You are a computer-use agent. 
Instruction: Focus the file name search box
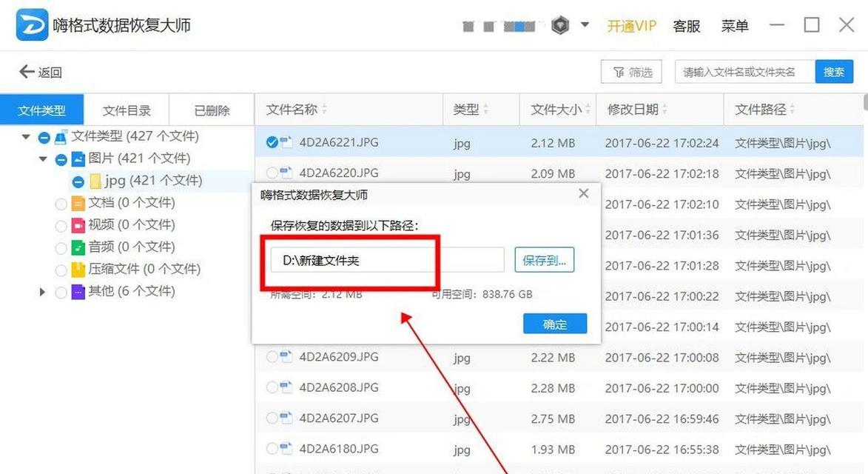click(744, 72)
